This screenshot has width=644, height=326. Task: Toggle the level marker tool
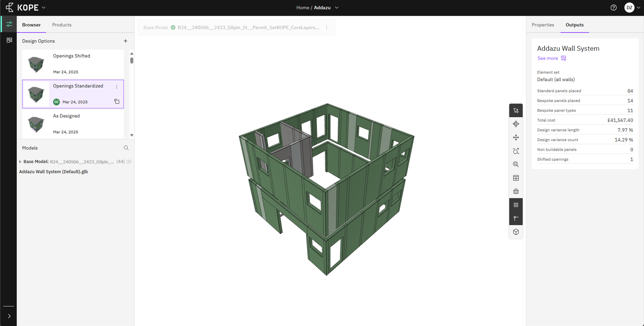click(516, 218)
